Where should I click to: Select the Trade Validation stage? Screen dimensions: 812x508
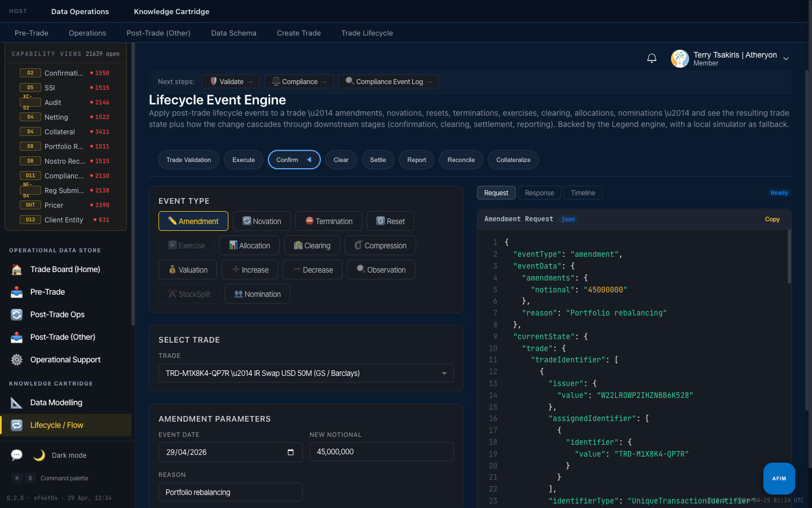pos(188,160)
